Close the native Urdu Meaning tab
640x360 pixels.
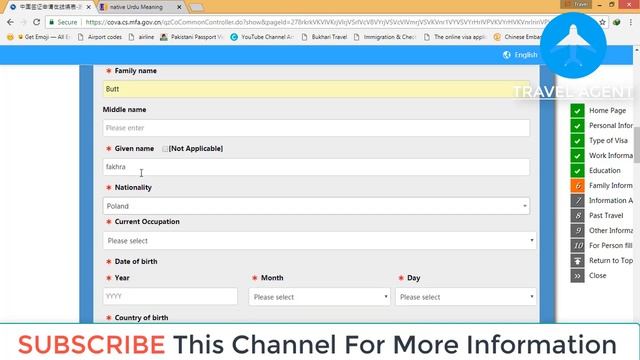pyautogui.click(x=179, y=7)
